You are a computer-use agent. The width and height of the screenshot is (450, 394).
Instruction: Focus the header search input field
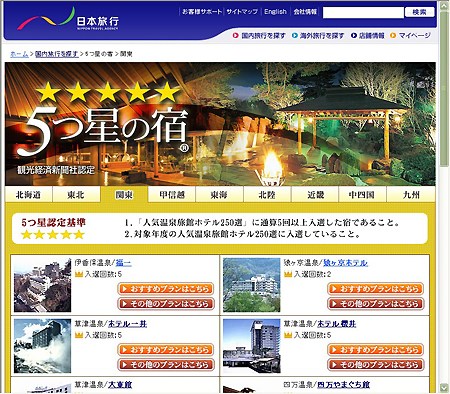click(363, 13)
